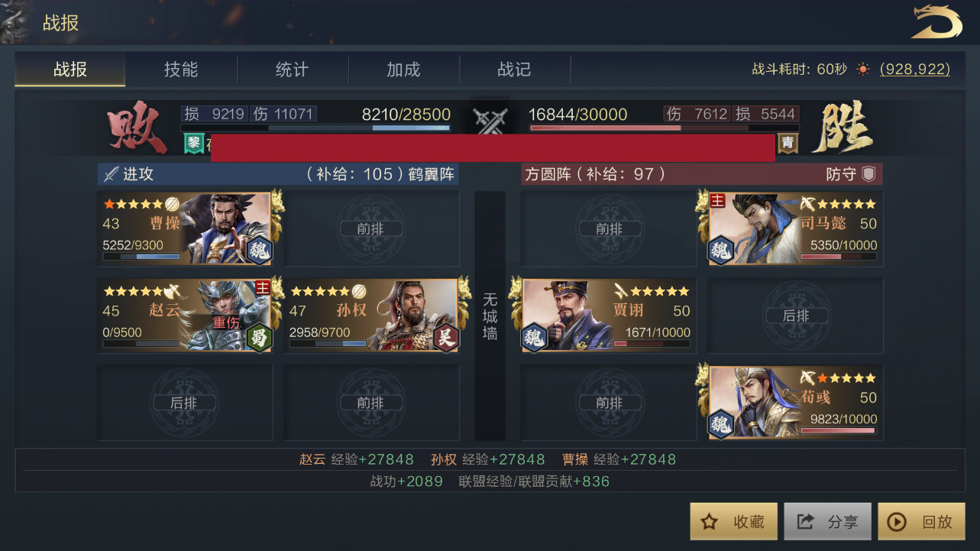Click Cao Cao's 魏 faction badge
The height and width of the screenshot is (551, 980).
click(260, 249)
